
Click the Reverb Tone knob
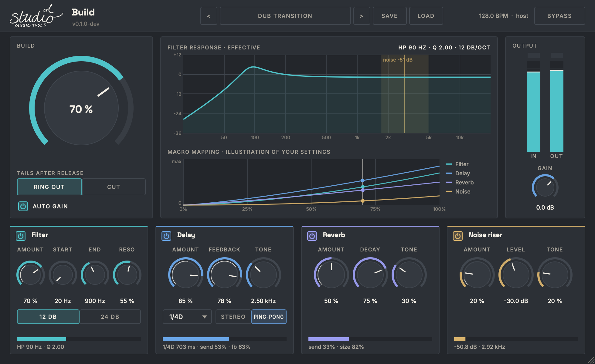409,275
